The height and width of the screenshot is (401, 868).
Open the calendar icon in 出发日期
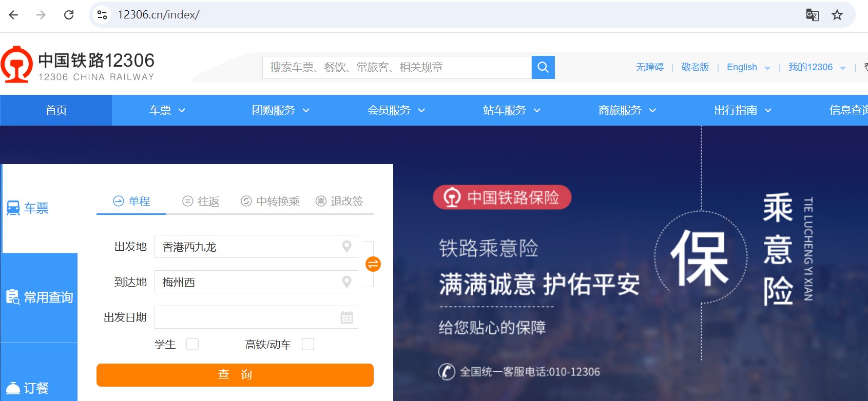tap(346, 317)
